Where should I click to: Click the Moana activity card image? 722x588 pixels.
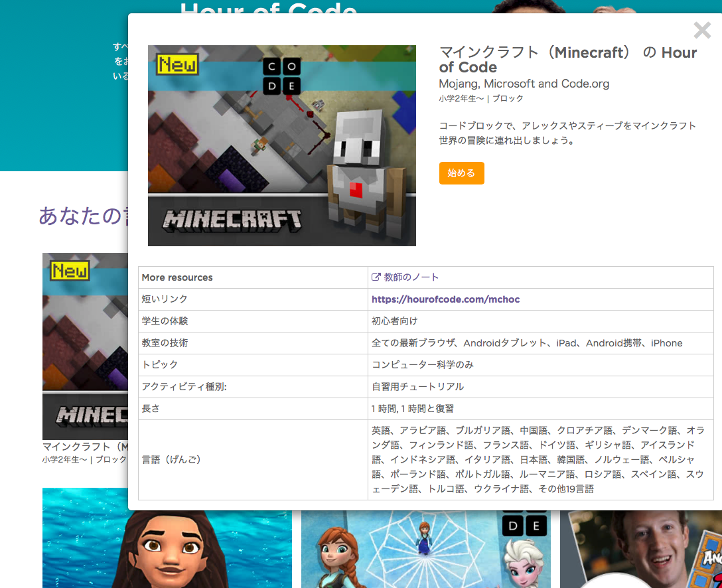(x=167, y=538)
